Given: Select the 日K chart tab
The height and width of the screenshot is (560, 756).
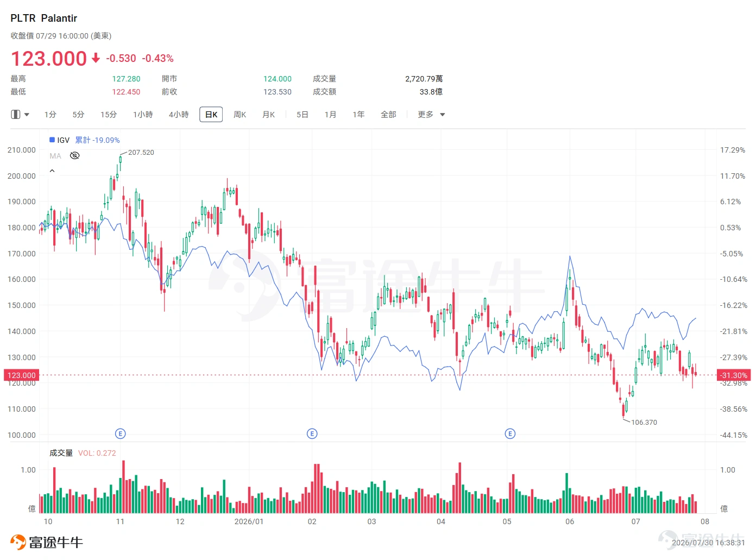Looking at the screenshot, I should pyautogui.click(x=211, y=115).
